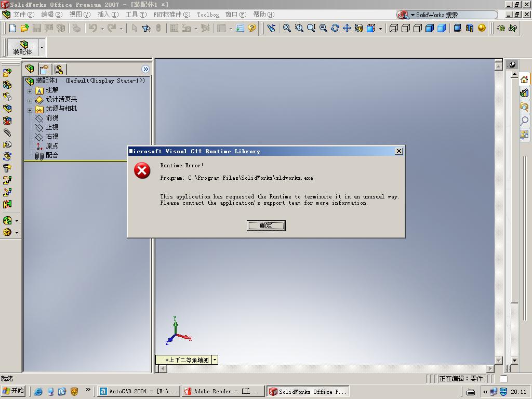Switch to AutoCAD 2004 taskbar window
This screenshot has width=532, height=399.
click(138, 391)
